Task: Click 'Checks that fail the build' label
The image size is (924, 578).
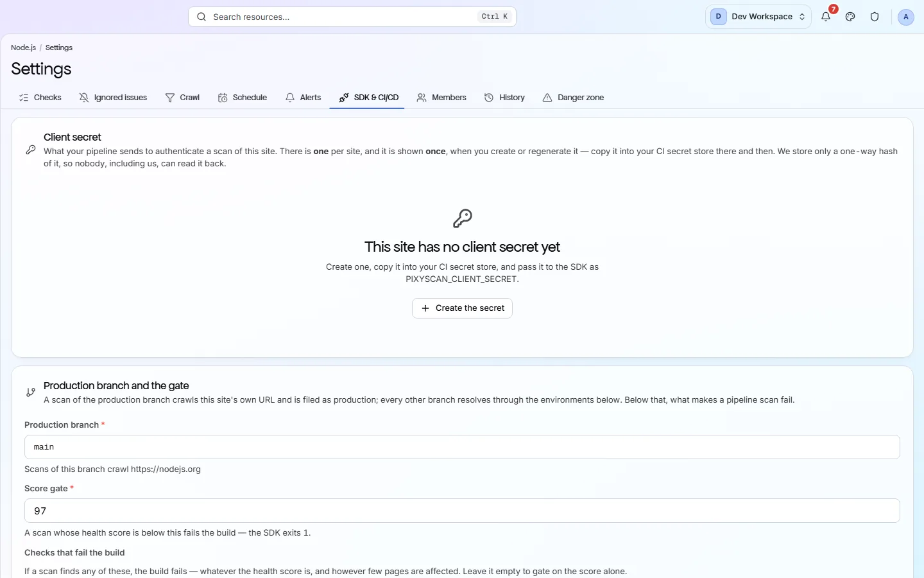Action: (x=74, y=552)
